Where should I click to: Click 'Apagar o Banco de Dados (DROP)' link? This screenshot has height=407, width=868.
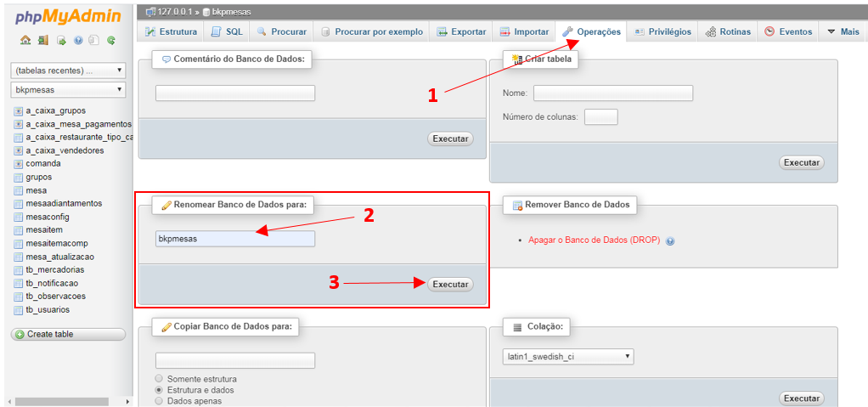(x=594, y=240)
